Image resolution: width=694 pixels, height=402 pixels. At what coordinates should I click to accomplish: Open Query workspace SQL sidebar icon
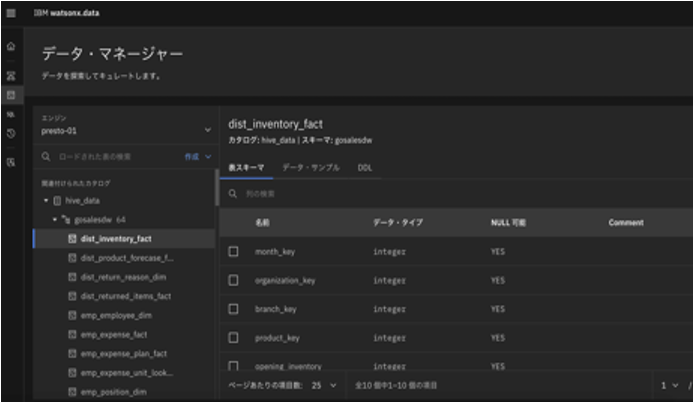[x=11, y=114]
